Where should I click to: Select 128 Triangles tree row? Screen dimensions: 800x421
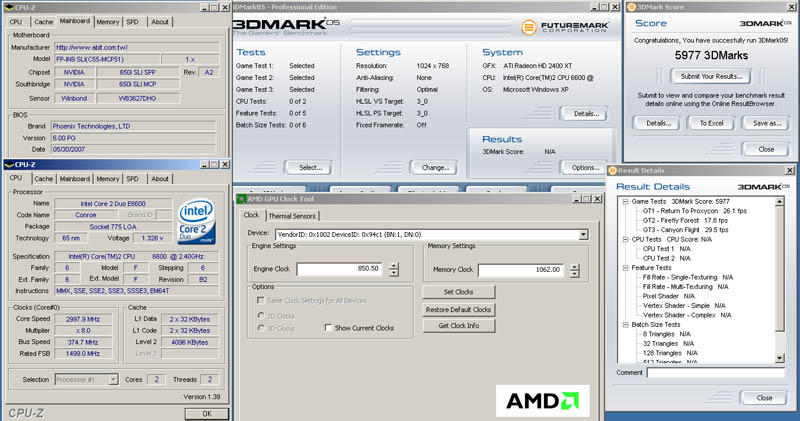pos(670,353)
